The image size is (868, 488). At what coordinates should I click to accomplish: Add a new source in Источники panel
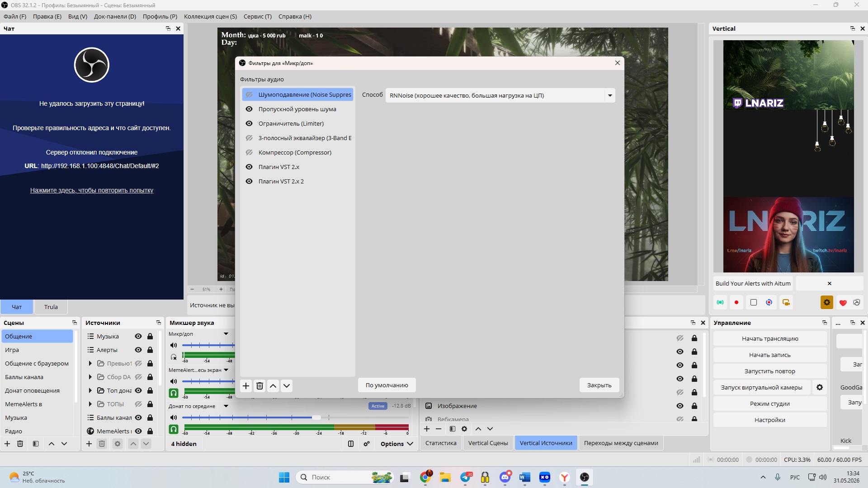click(89, 444)
